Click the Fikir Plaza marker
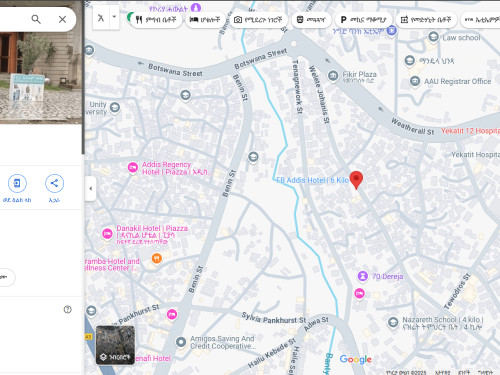Viewport: 500px width, 375px height. [333, 76]
